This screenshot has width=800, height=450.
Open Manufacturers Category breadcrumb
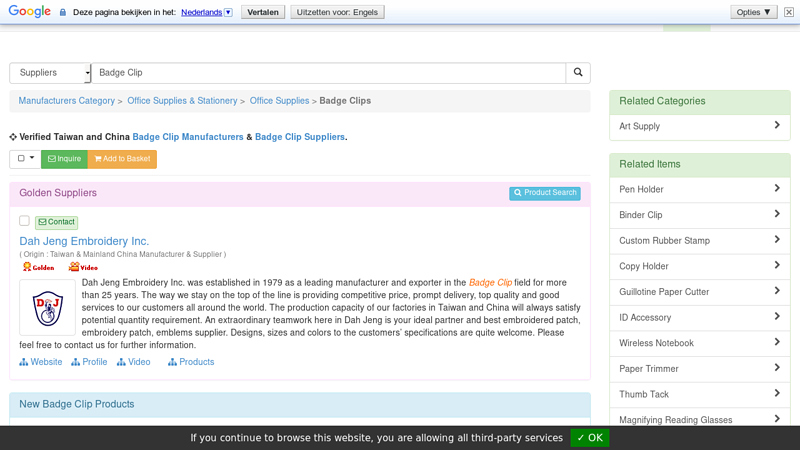coord(66,101)
